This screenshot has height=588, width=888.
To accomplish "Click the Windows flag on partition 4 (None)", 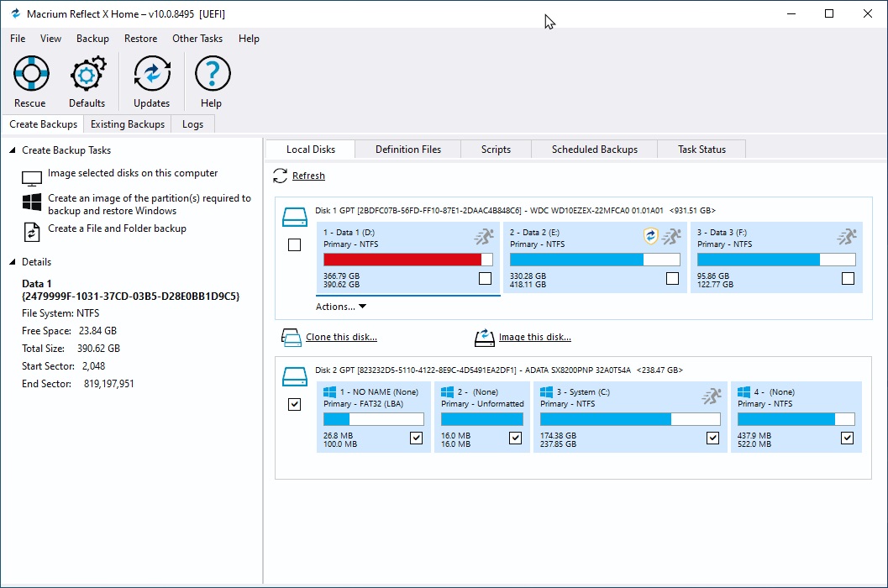I will coord(744,392).
